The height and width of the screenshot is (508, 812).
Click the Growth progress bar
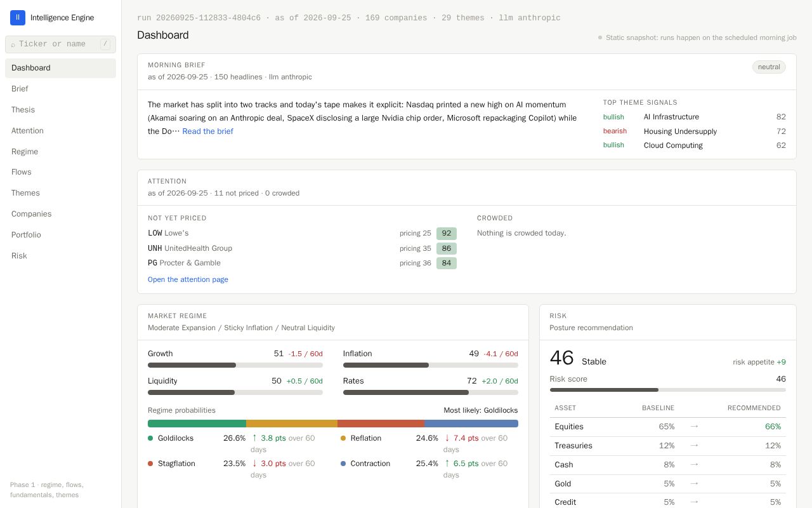pyautogui.click(x=235, y=365)
